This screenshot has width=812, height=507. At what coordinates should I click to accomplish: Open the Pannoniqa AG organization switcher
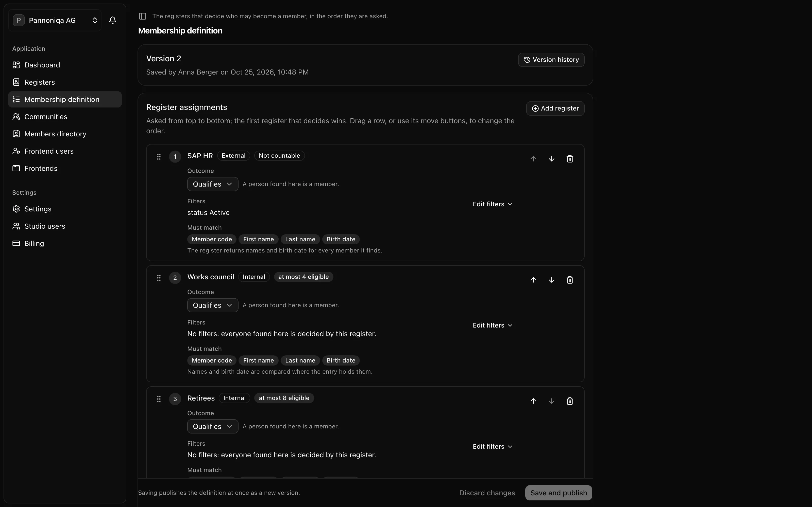pyautogui.click(x=55, y=20)
